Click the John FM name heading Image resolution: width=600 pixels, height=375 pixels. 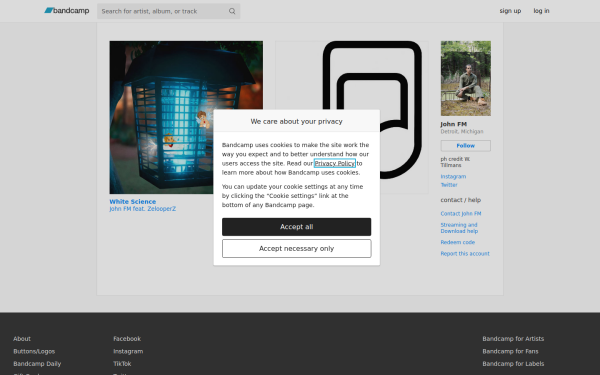[x=453, y=124]
